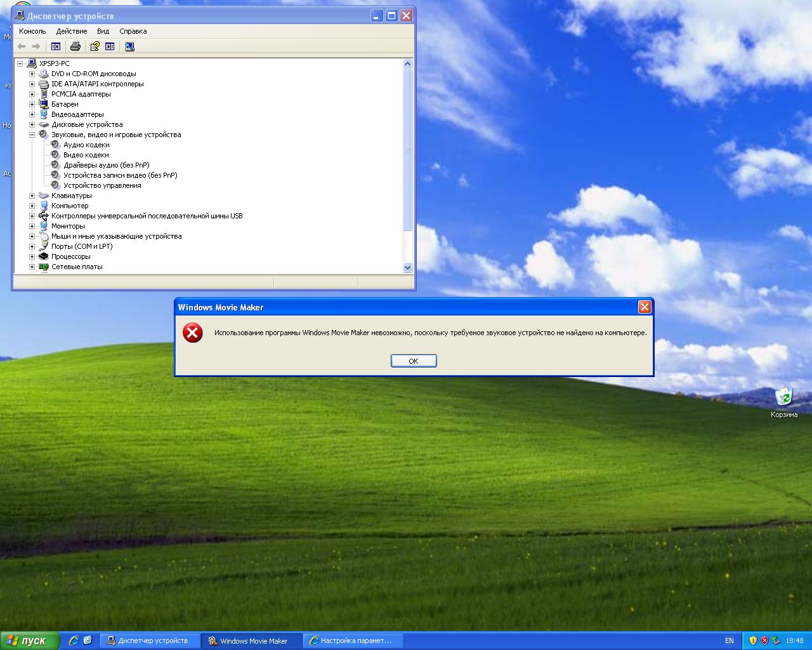Select the XPSP3-PC computer icon
This screenshot has height=650, width=812.
[x=32, y=63]
